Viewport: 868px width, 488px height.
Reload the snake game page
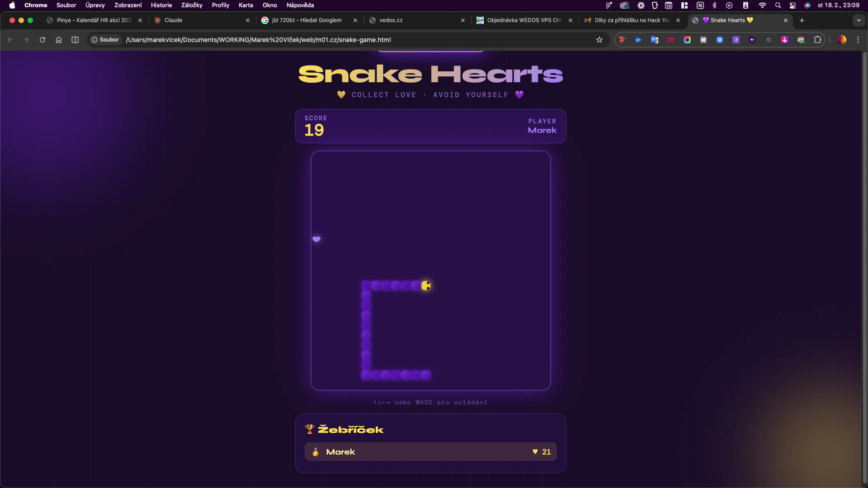click(x=42, y=40)
